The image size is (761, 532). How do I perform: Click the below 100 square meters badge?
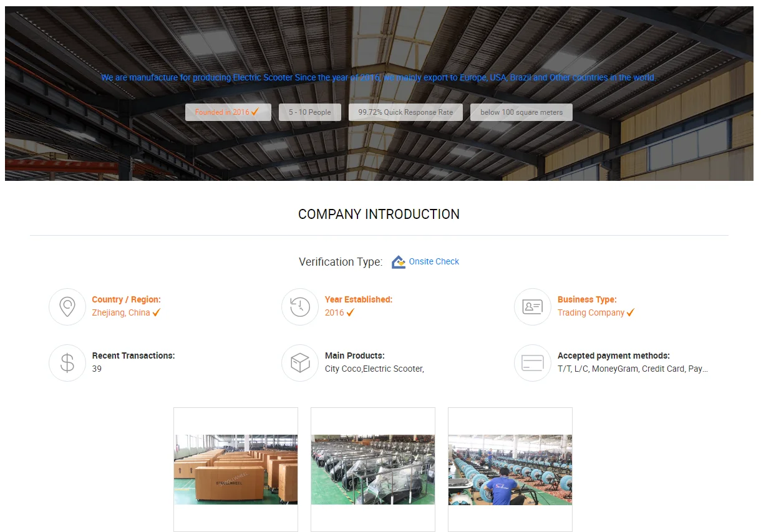521,112
